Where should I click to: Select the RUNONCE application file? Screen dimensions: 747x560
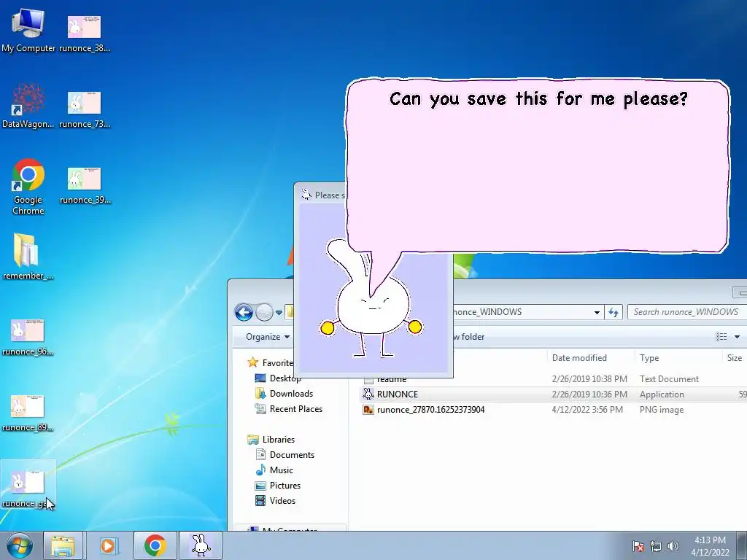(553, 394)
